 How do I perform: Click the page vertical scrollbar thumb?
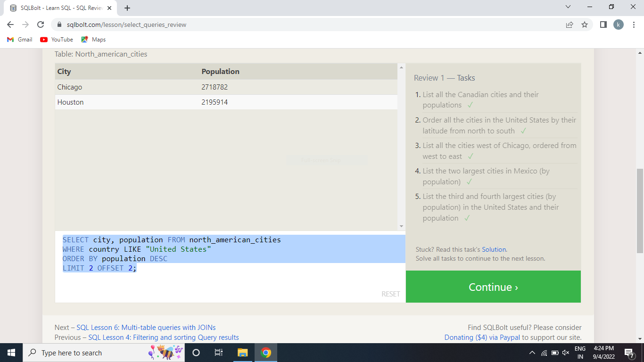[x=640, y=211]
